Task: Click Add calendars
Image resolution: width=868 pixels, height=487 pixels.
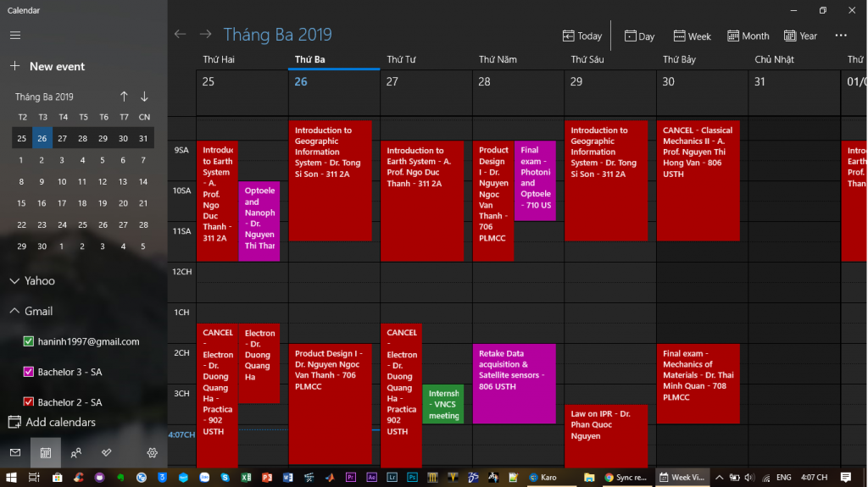Action: click(52, 423)
